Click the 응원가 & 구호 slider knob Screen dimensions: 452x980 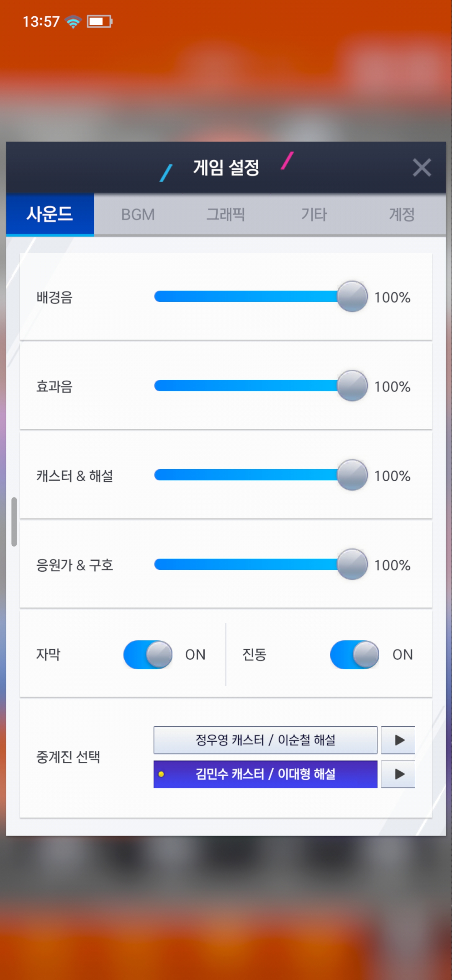(352, 564)
